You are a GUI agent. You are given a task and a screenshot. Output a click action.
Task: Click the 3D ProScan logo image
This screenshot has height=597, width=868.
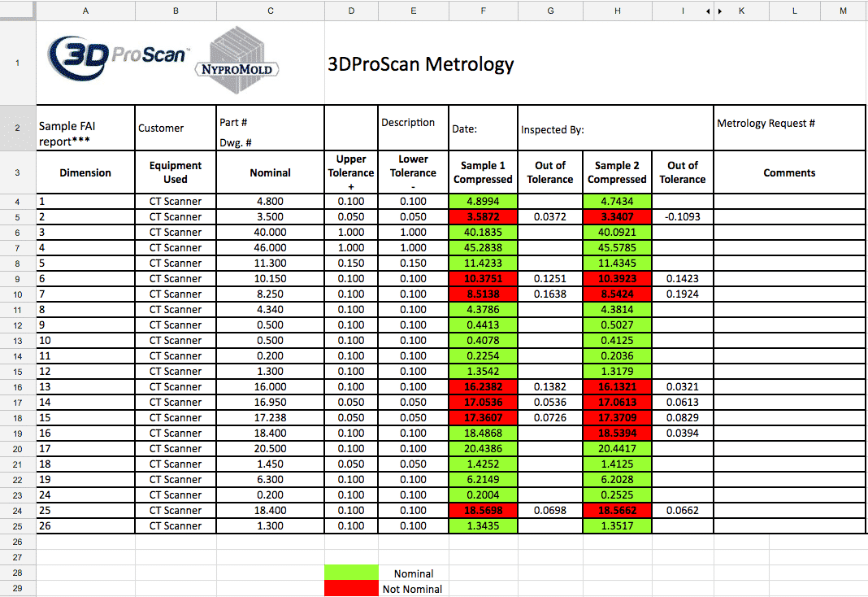[x=118, y=58]
